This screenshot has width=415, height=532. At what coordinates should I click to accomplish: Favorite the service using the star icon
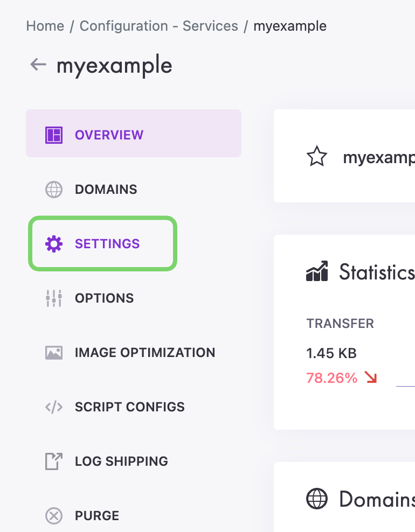[317, 157]
